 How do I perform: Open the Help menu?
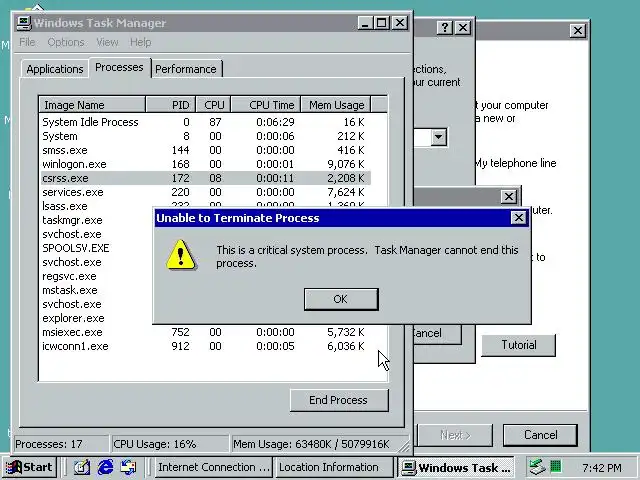coord(140,42)
